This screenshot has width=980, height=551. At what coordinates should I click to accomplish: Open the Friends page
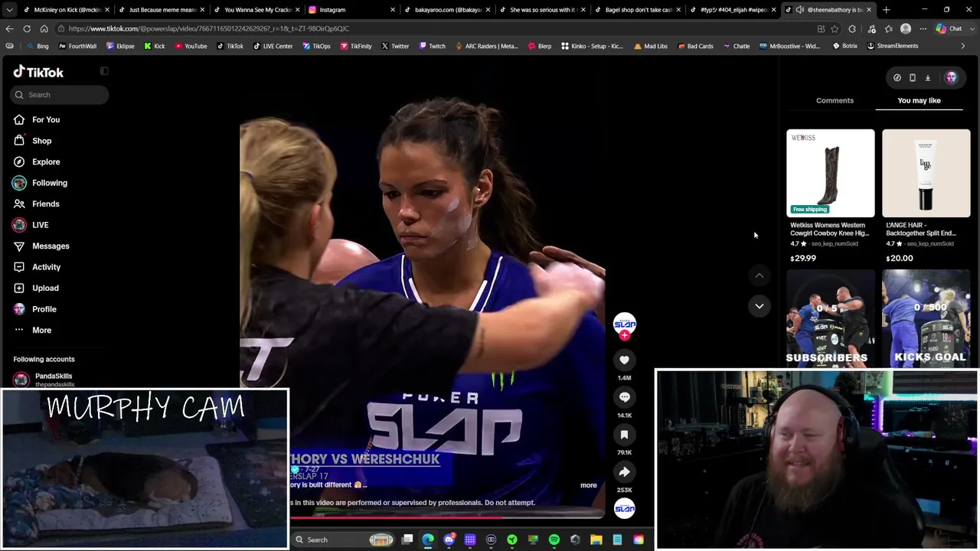click(46, 204)
